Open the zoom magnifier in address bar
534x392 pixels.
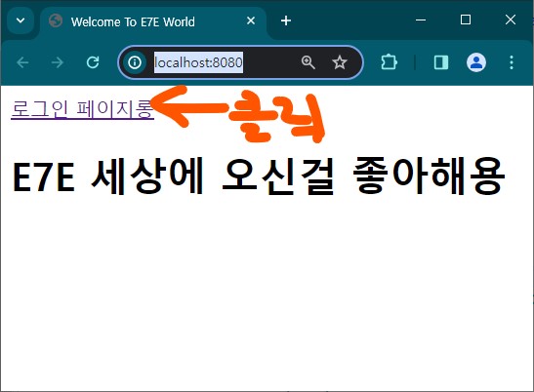point(308,62)
